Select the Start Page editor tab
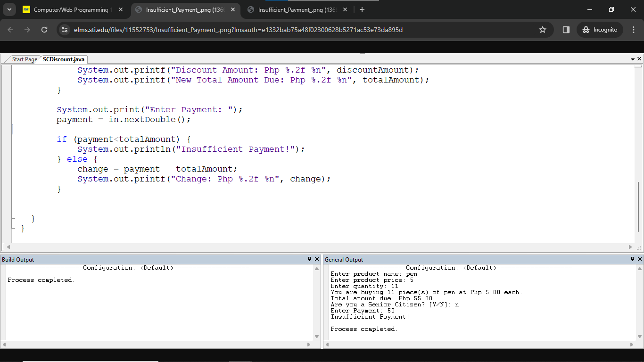Viewport: 644px width, 362px height. point(24,59)
